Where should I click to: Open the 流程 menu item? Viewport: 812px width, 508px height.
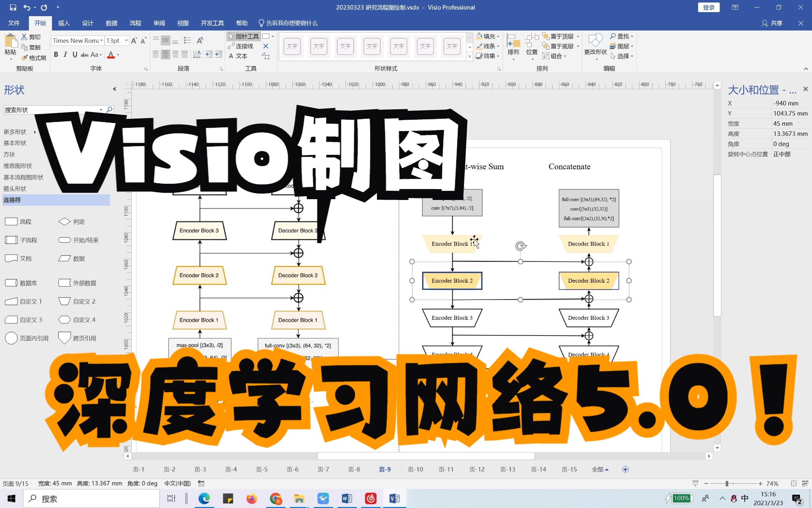135,23
